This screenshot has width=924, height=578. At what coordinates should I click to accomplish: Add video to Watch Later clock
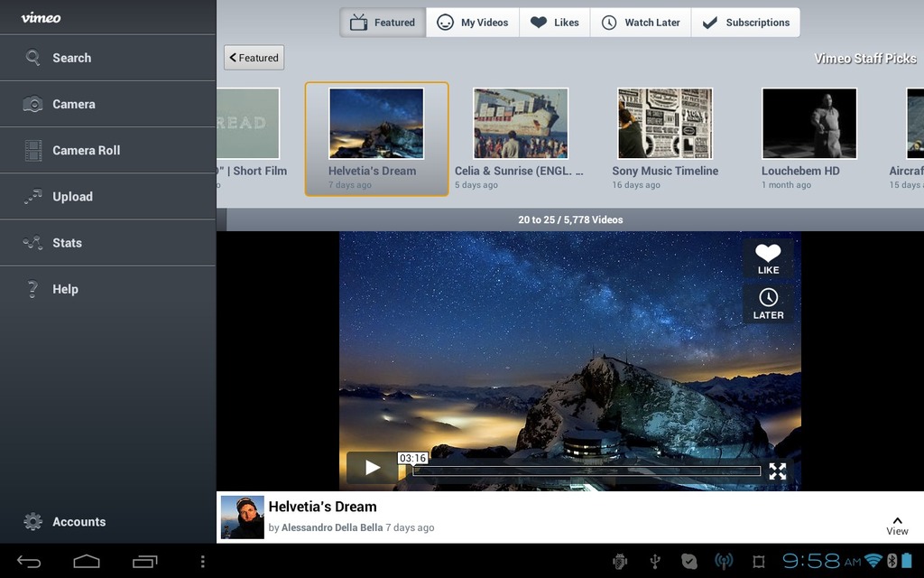tap(768, 304)
